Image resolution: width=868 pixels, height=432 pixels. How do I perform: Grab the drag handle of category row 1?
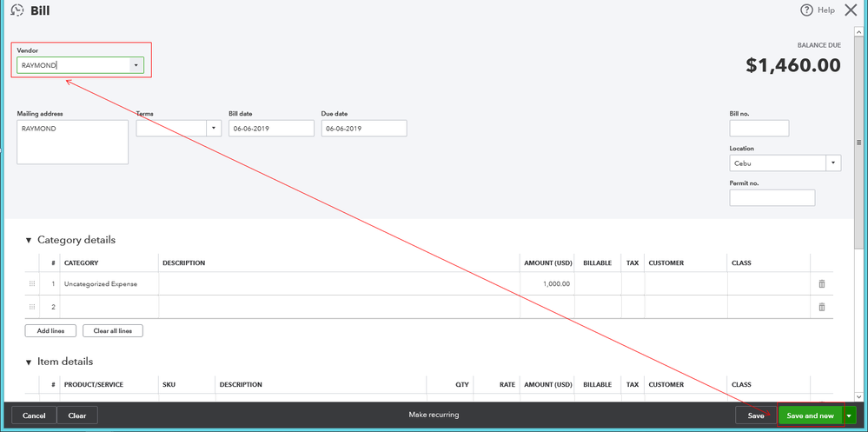coord(32,283)
